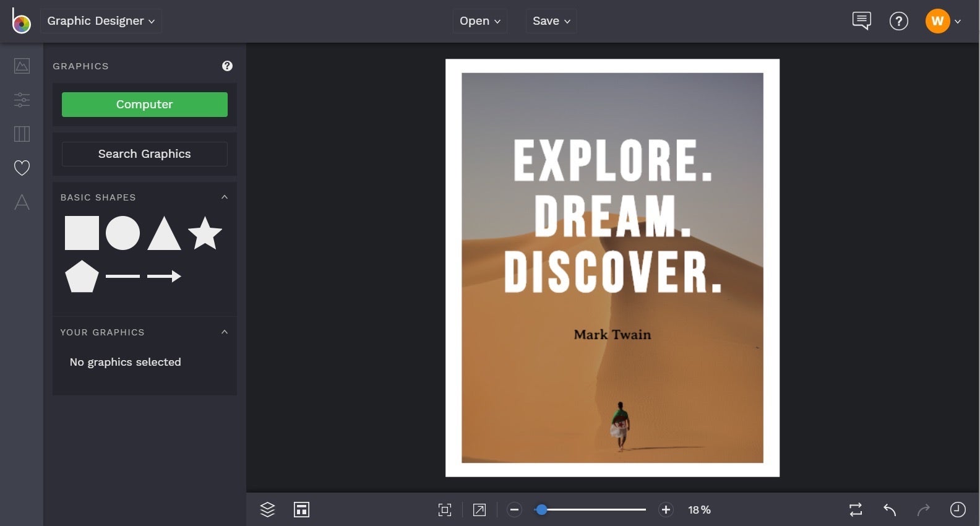Viewport: 980px width, 526px height.
Task: Open the Image Manager sidebar icon
Action: coord(22,66)
